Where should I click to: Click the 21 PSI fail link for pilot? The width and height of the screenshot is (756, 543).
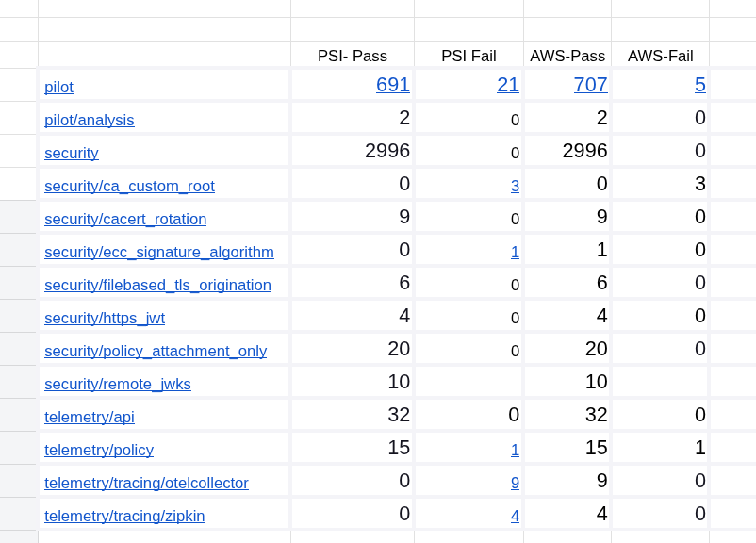click(x=508, y=85)
